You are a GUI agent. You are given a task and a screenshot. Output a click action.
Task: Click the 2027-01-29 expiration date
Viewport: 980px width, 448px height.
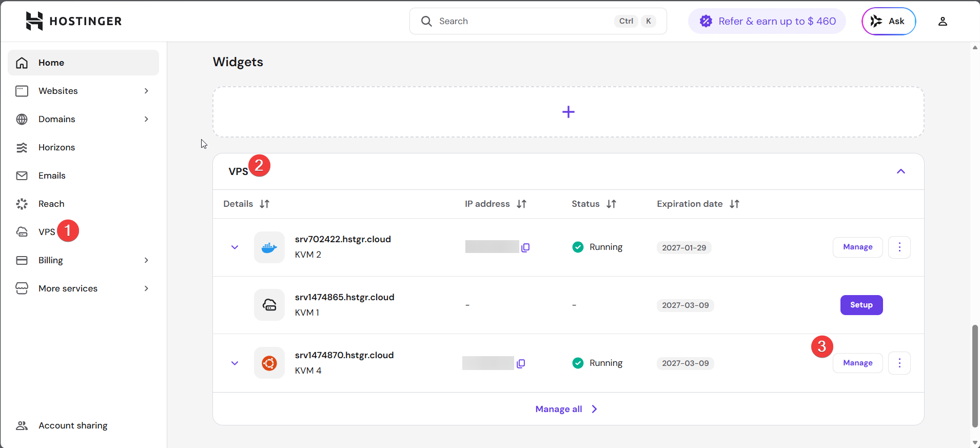(x=684, y=248)
